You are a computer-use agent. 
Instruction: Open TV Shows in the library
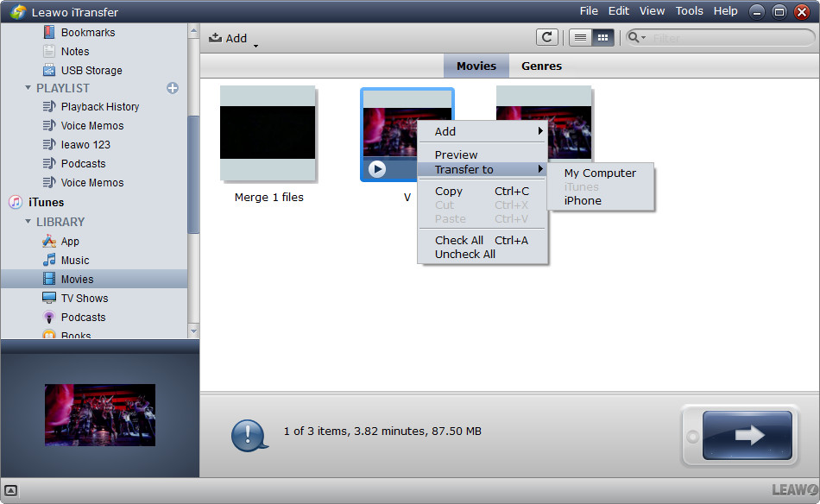(x=84, y=299)
